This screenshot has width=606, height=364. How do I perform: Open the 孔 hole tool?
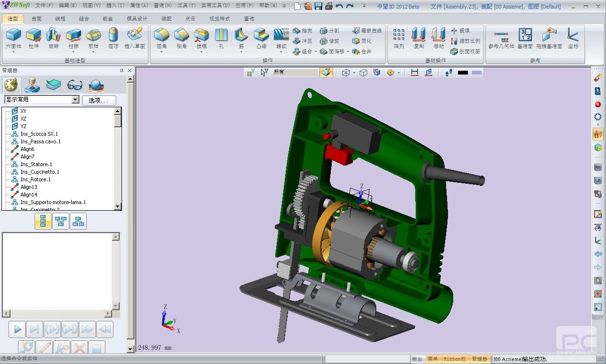pos(221,37)
